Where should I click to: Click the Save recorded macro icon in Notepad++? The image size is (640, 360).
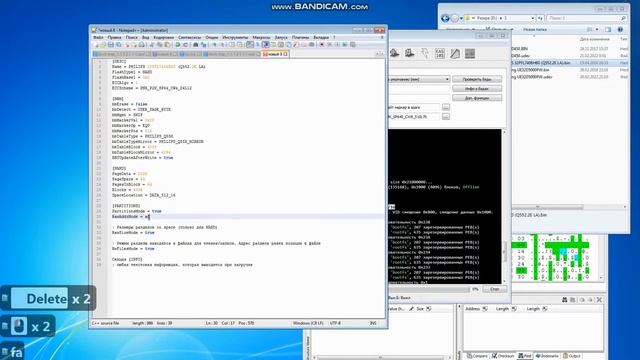tap(353, 44)
